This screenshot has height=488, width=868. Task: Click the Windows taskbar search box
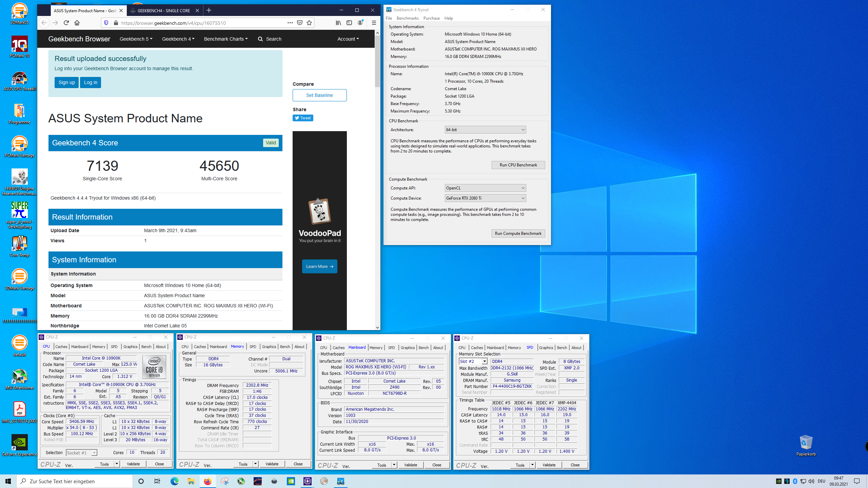point(75,481)
